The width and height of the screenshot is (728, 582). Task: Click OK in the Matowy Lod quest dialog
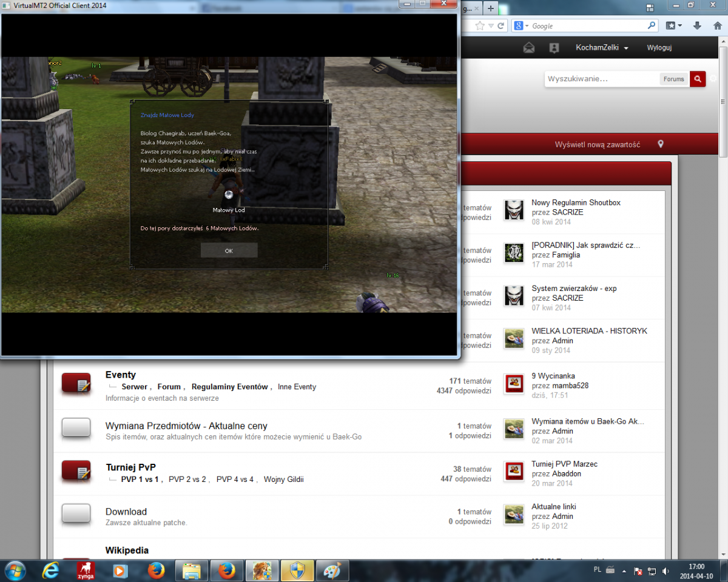coord(229,250)
